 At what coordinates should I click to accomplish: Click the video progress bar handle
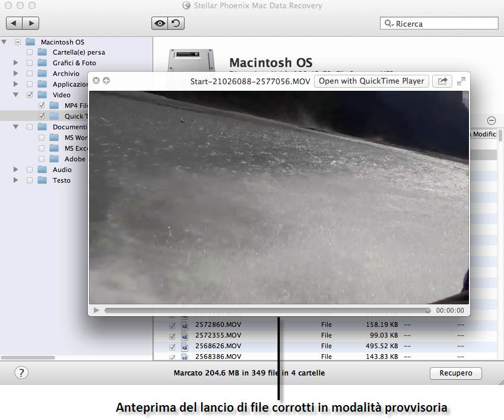pos(428,310)
